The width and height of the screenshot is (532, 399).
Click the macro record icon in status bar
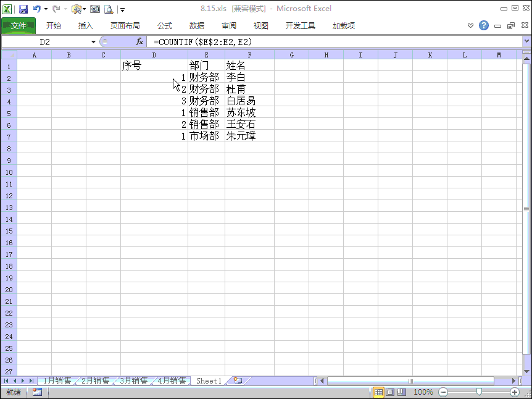point(37,392)
